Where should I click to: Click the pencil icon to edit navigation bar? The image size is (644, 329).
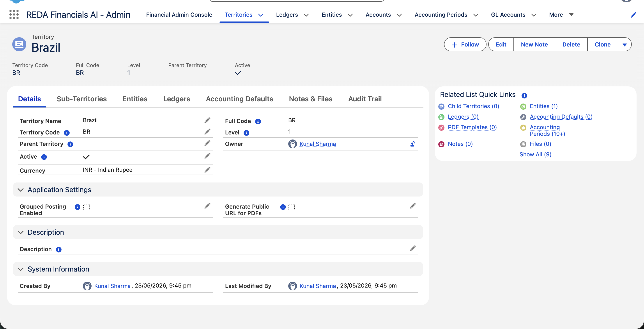click(633, 15)
